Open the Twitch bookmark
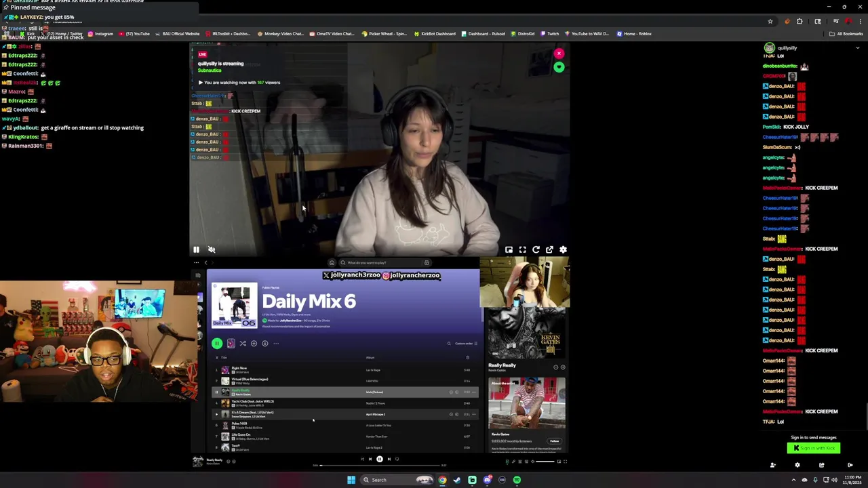Image resolution: width=868 pixels, height=488 pixels. (x=549, y=34)
